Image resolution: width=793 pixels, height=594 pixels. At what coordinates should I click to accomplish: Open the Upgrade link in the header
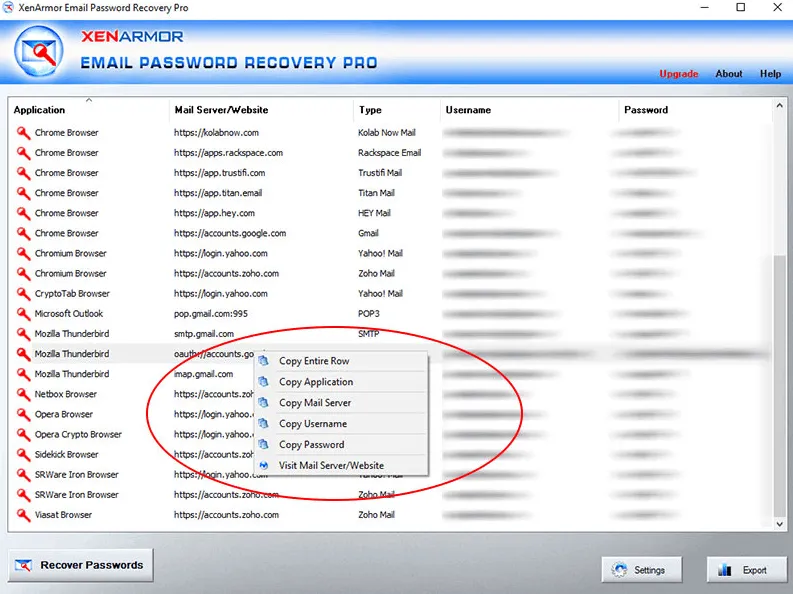[679, 74]
